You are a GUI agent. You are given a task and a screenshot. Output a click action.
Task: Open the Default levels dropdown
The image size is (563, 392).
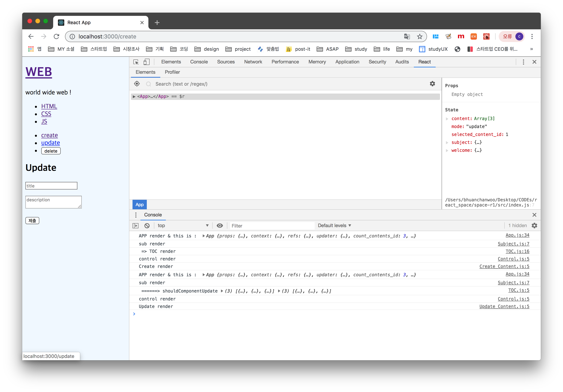click(334, 226)
